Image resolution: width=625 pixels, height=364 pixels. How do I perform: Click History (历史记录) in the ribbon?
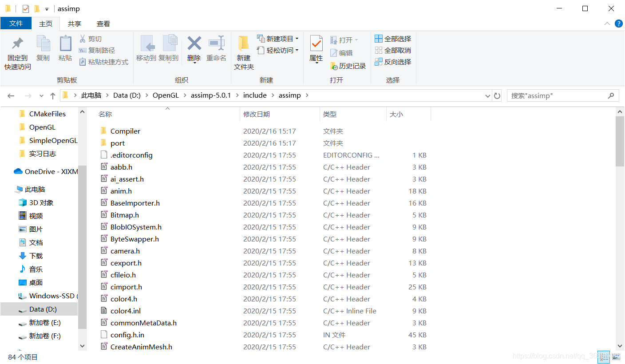[348, 66]
